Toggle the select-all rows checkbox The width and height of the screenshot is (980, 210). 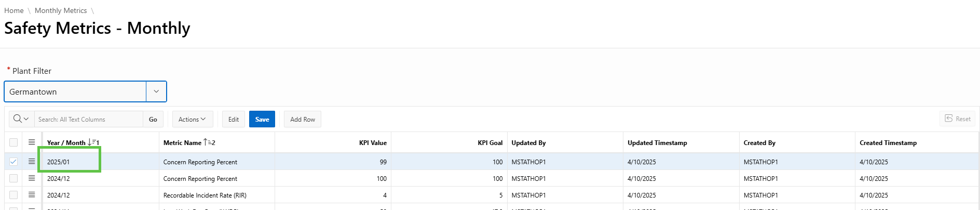pos(13,142)
